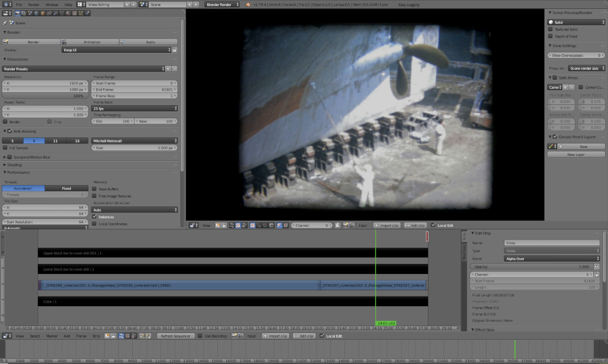Open the File menu
Screen dimensions: 608x364
point(19,5)
